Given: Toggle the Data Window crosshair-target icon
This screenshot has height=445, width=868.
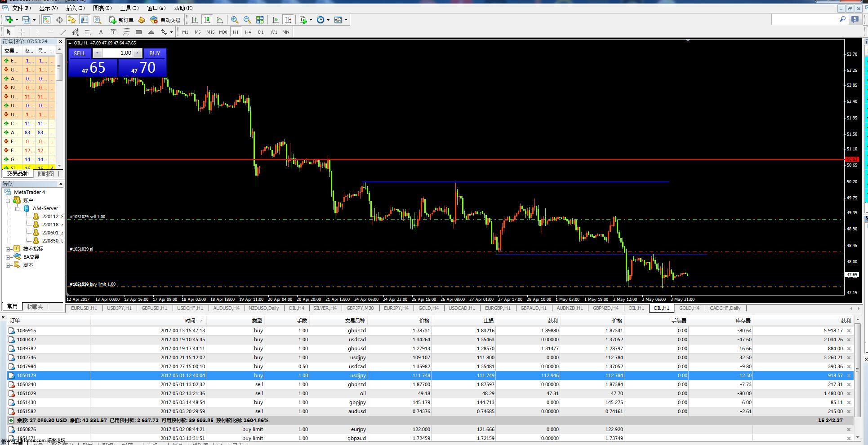Looking at the screenshot, I should pos(59,20).
